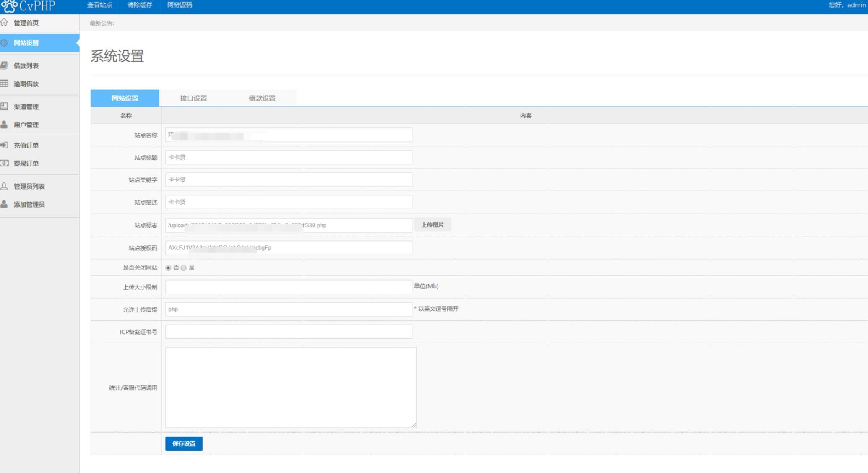Viewport: 868px width, 473px height.
Task: Open 添加管理员 in the sidebar
Action: pyautogui.click(x=29, y=205)
